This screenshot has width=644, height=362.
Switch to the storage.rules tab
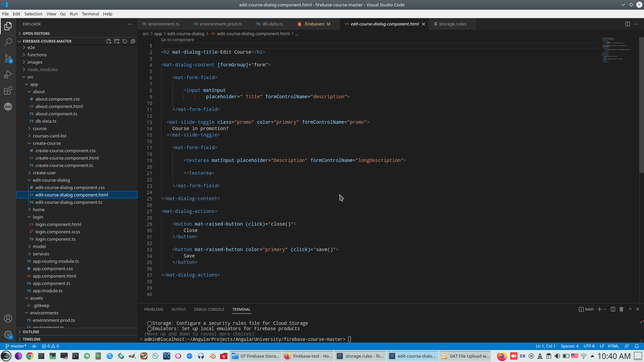click(x=452, y=24)
